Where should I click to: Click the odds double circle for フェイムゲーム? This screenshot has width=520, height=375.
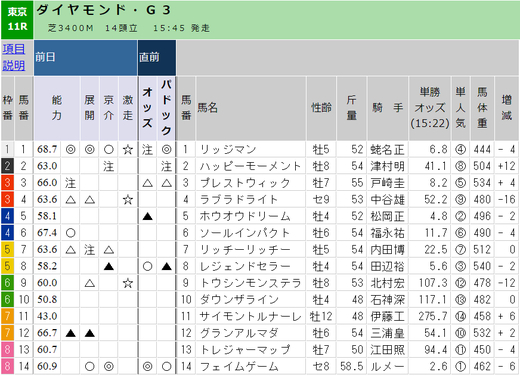pyautogui.click(x=147, y=366)
